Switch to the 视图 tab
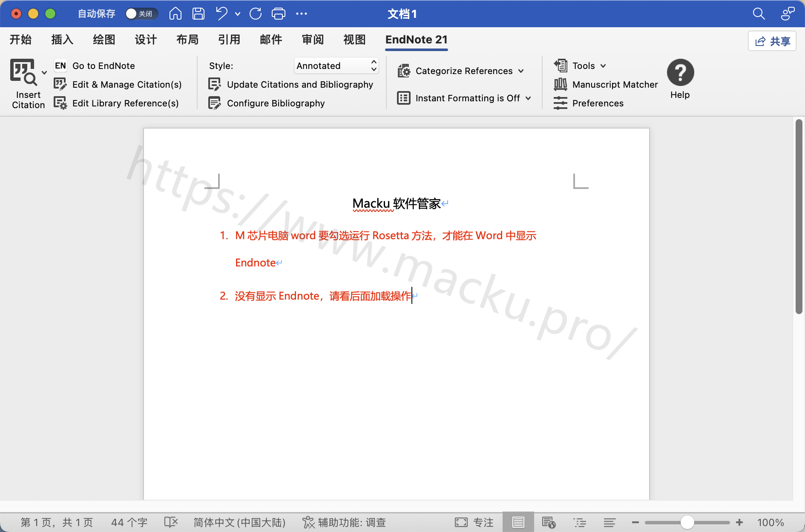This screenshot has height=532, width=805. point(354,40)
